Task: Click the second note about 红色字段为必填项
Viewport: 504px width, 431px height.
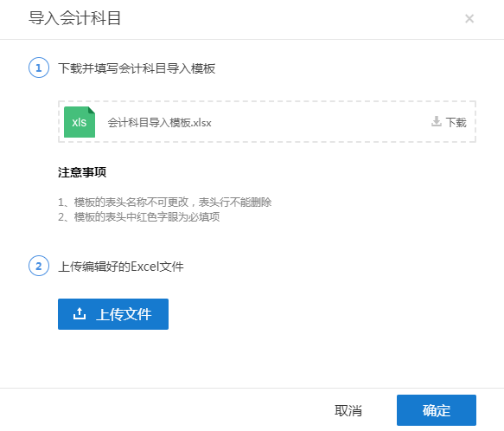Action: (138, 217)
